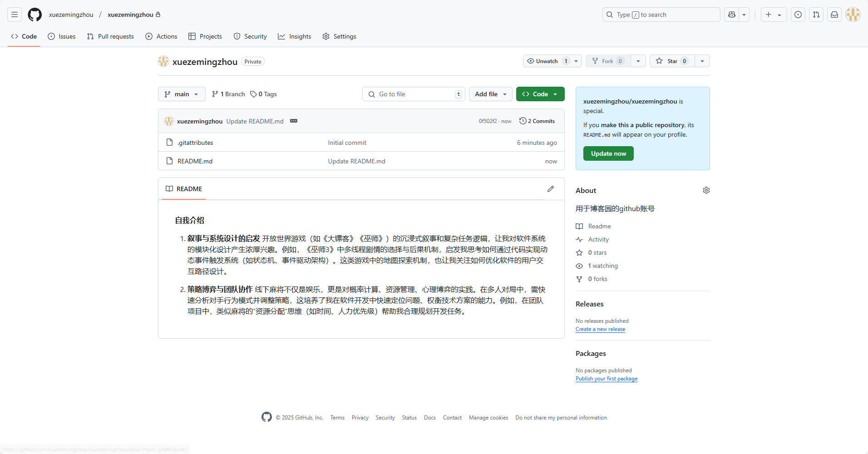Open the global navigation hamburger menu
868x454 pixels.
pos(14,14)
